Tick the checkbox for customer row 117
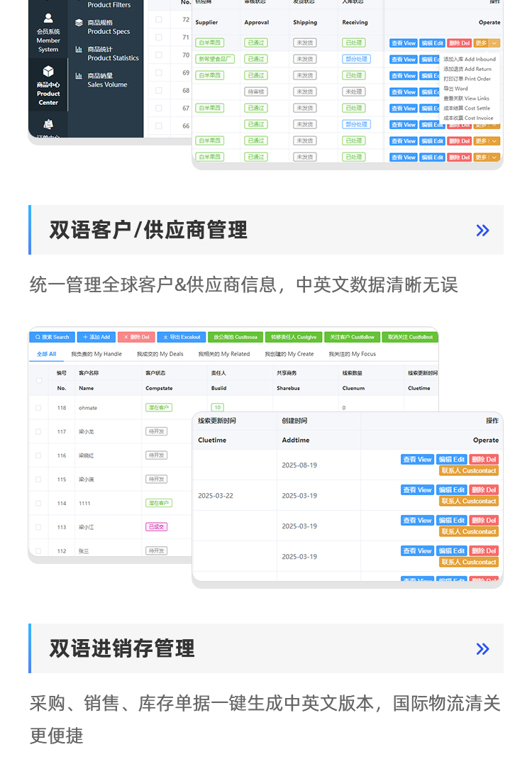Image resolution: width=532 pixels, height=764 pixels. click(x=38, y=432)
